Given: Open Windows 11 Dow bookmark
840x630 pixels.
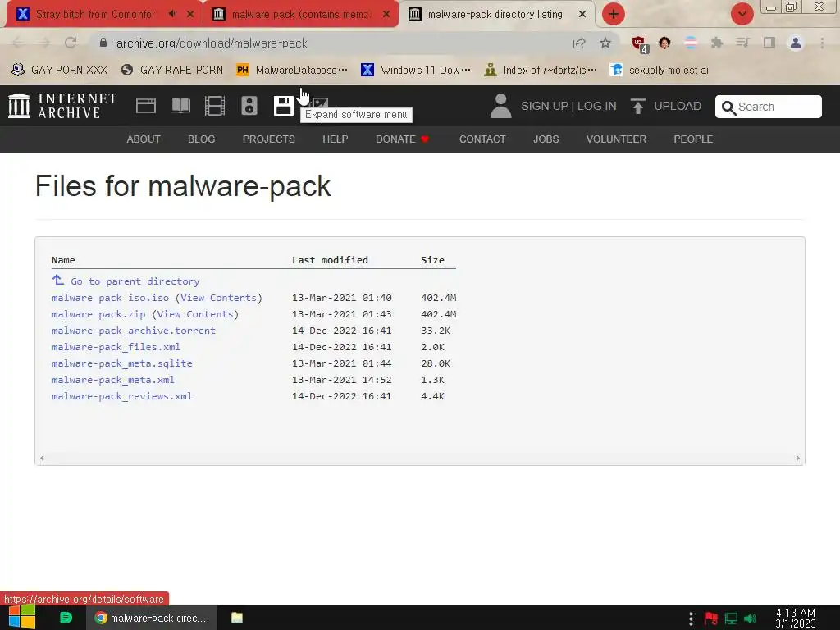Looking at the screenshot, I should point(416,71).
